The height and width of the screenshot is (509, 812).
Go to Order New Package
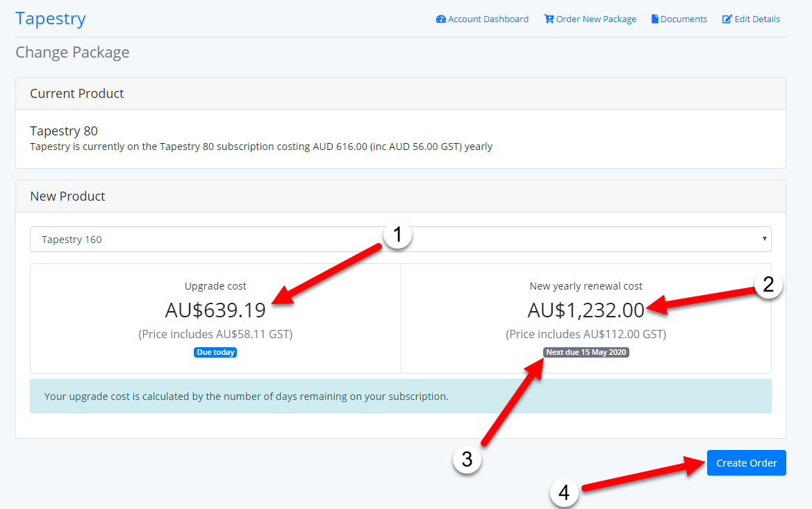[x=596, y=19]
